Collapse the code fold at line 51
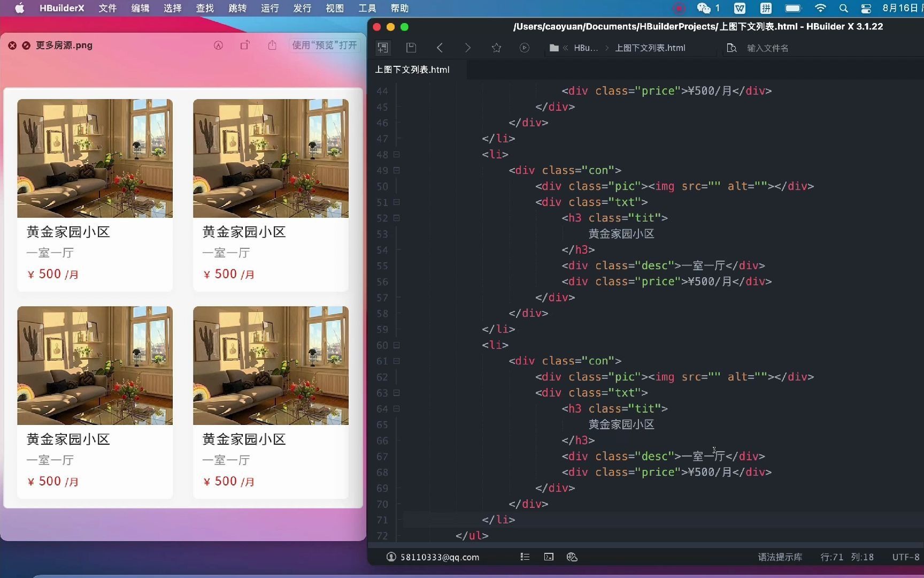Viewport: 924px width, 578px height. click(397, 202)
